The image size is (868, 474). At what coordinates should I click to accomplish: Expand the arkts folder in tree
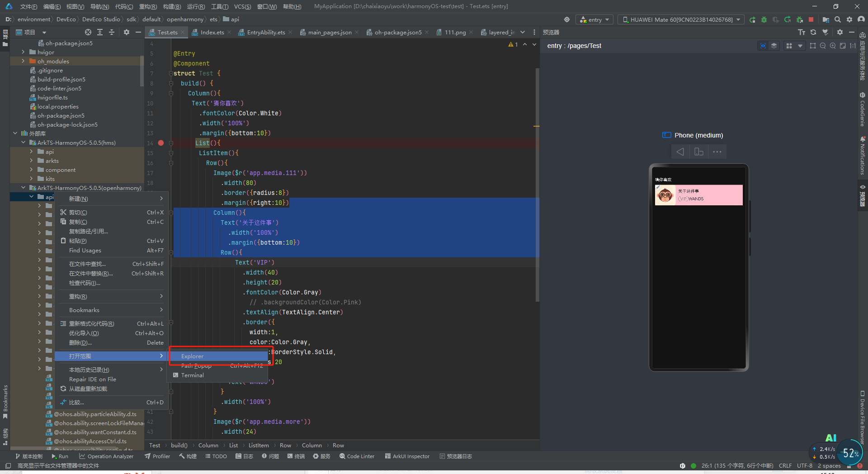tap(31, 161)
